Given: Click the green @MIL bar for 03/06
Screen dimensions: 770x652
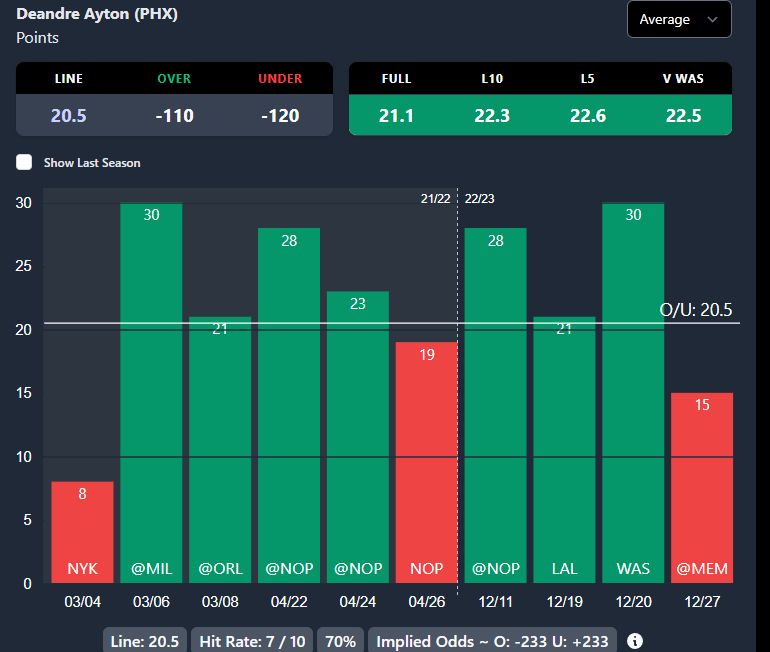Looking at the screenshot, I should [x=151, y=393].
